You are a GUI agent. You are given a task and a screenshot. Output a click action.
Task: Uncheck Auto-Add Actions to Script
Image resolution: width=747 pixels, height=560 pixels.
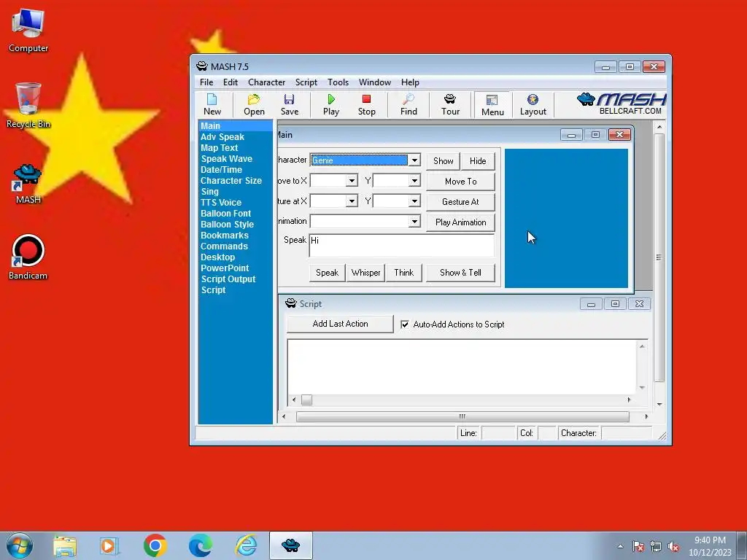point(404,324)
